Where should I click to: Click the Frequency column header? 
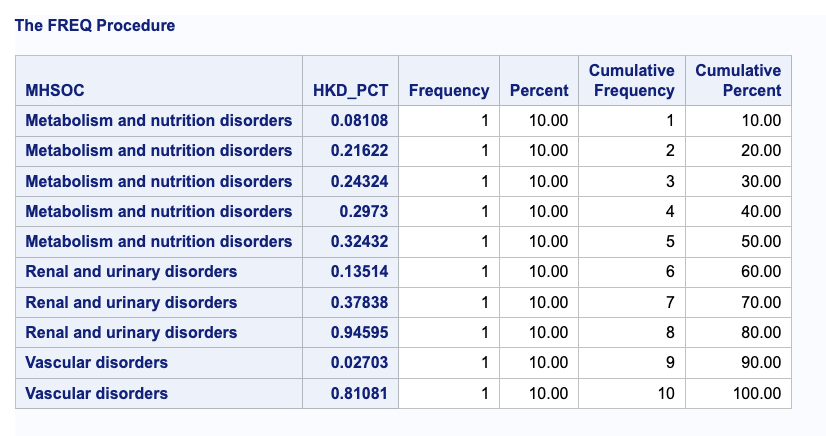click(x=449, y=81)
